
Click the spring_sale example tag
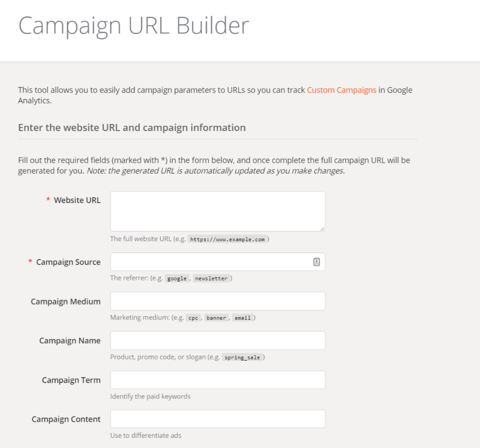(x=242, y=357)
